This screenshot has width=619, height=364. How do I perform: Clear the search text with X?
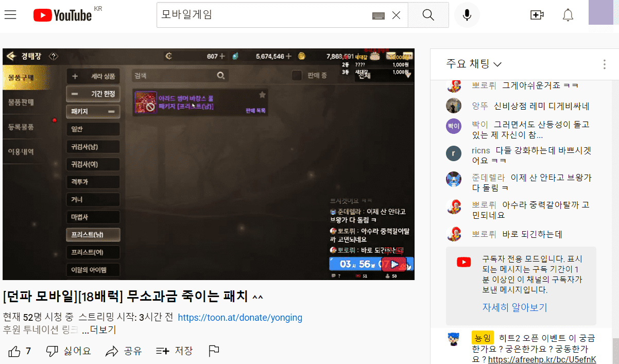396,15
